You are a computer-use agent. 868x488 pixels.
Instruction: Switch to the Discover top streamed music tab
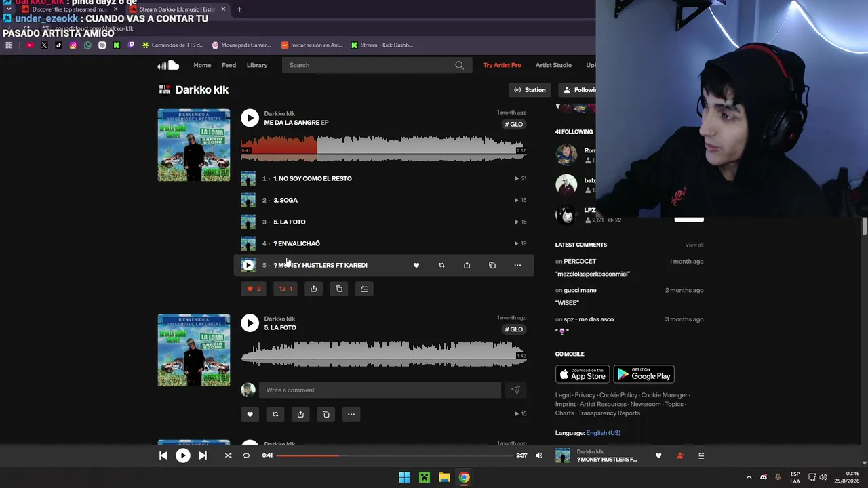[70, 9]
